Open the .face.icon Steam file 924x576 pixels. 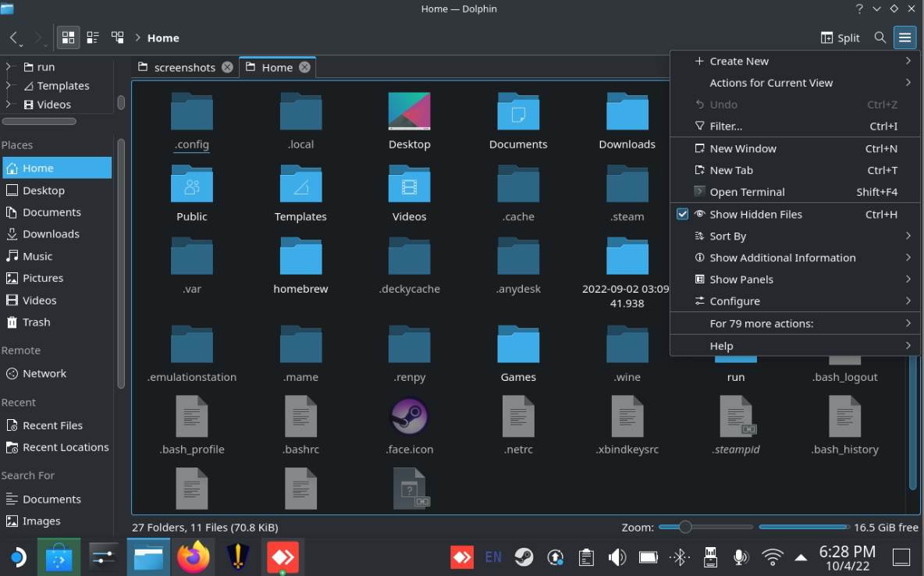pyautogui.click(x=409, y=418)
